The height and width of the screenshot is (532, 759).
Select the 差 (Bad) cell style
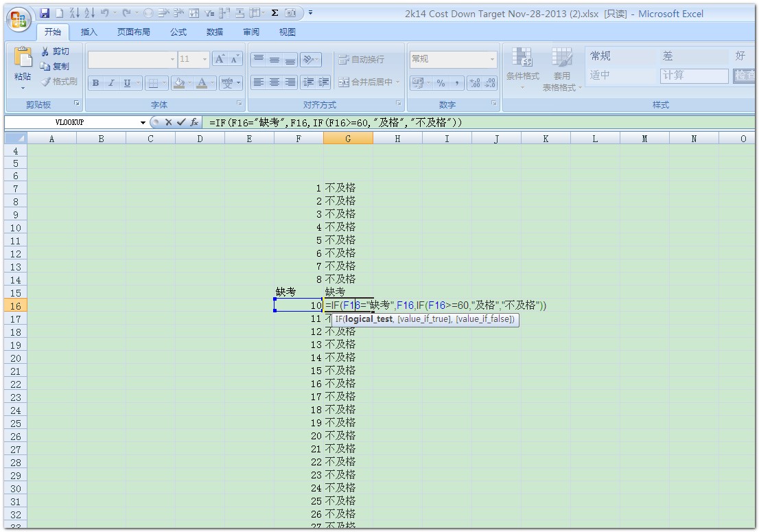tap(693, 56)
